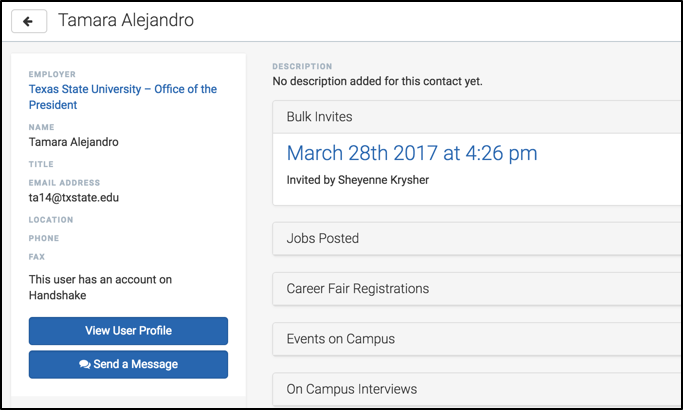
Task: Send a Message to this contact
Action: [128, 364]
